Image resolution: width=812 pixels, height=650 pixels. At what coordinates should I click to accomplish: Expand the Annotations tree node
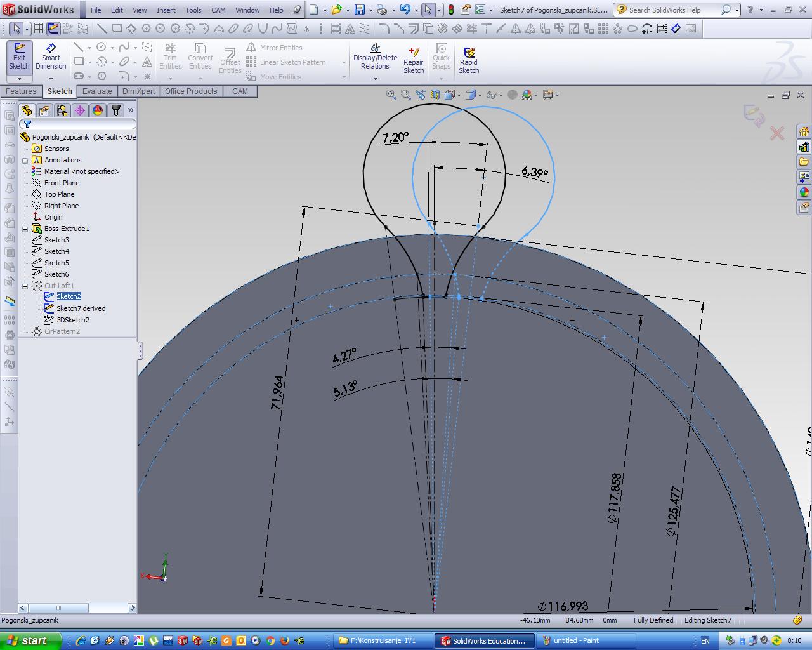(25, 161)
